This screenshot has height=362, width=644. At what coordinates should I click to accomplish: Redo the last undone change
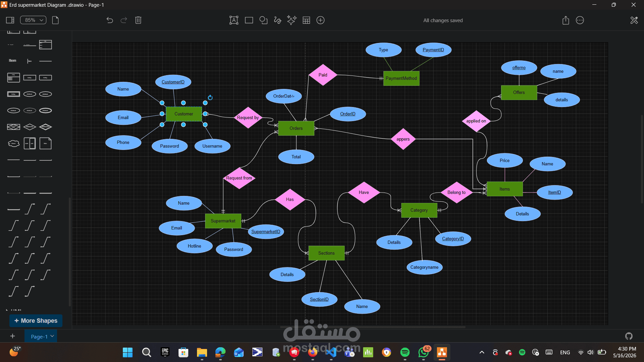coord(124,20)
